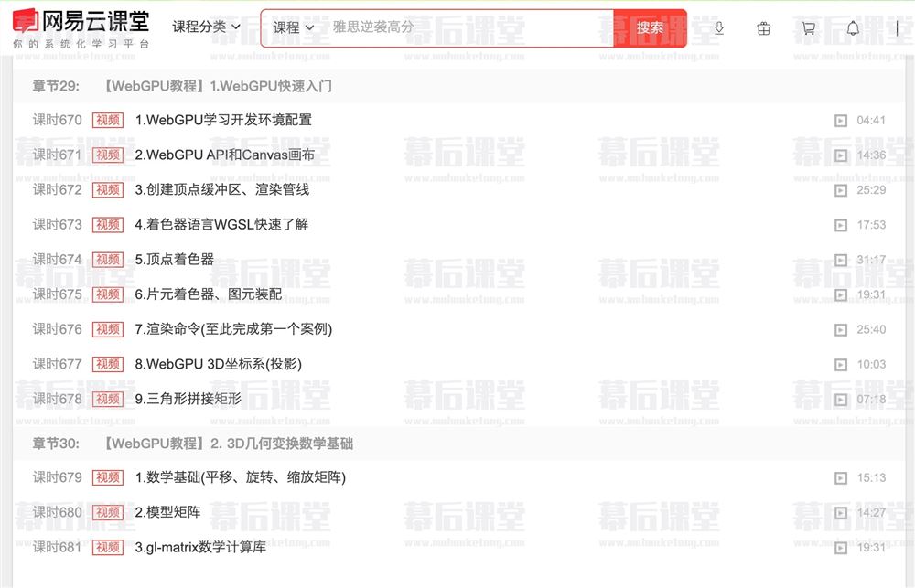Click the 视频 tag on 课时673

click(108, 225)
